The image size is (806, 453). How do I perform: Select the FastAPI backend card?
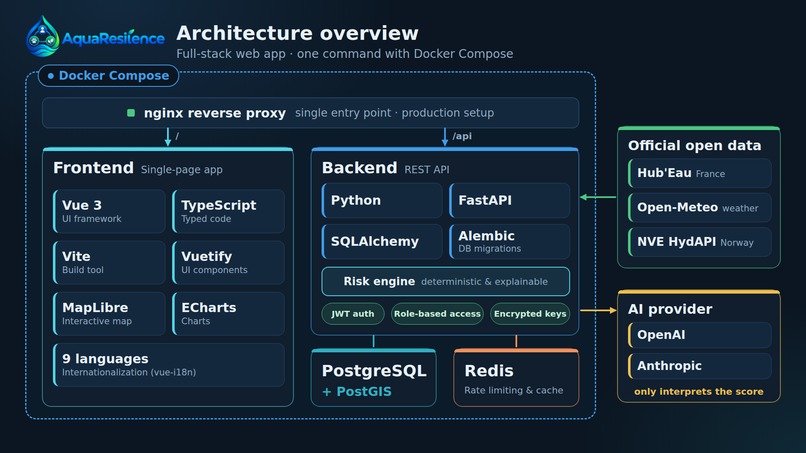[x=509, y=201]
